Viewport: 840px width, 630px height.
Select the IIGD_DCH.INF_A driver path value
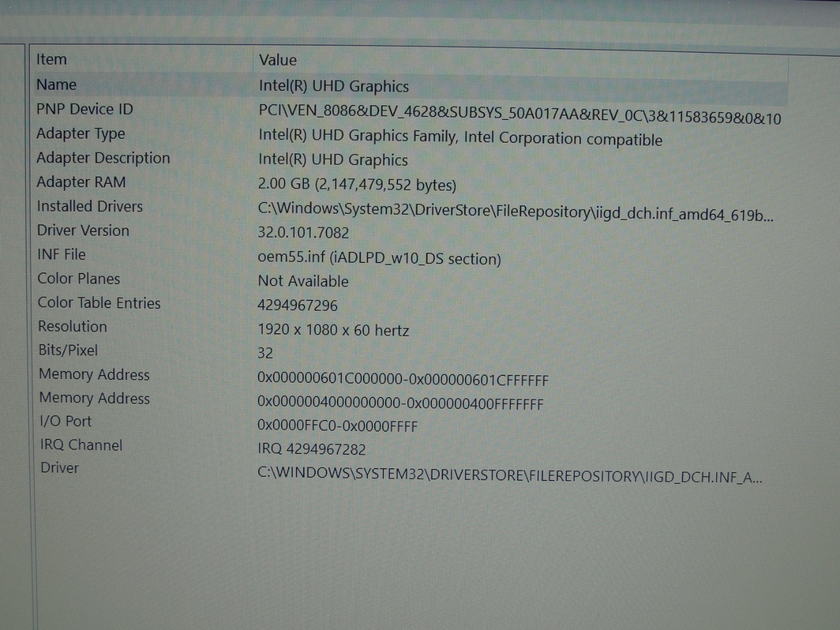[510, 475]
